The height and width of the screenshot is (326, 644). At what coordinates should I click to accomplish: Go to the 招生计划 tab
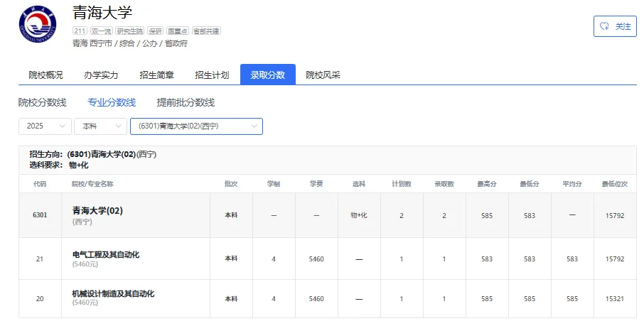[x=212, y=75]
